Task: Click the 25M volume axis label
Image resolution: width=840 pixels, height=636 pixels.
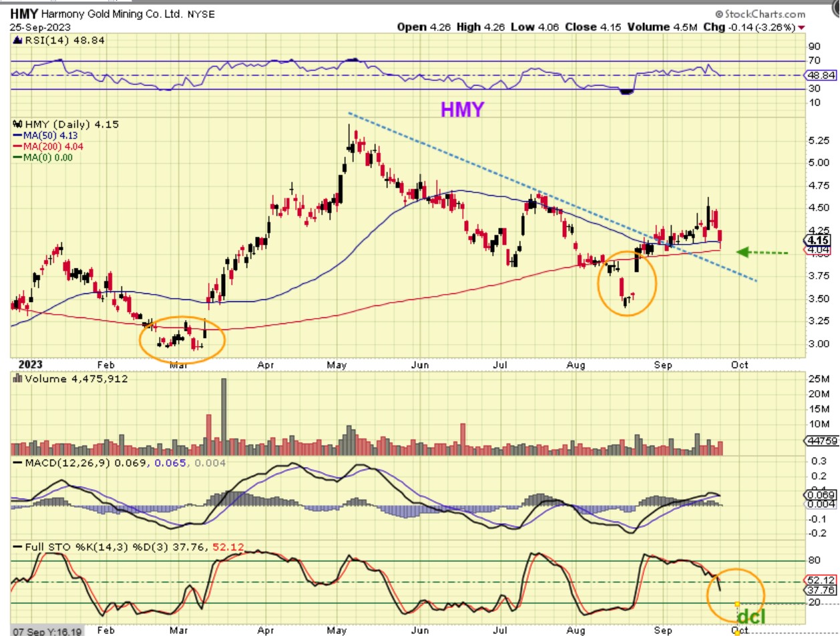Action: (x=817, y=379)
